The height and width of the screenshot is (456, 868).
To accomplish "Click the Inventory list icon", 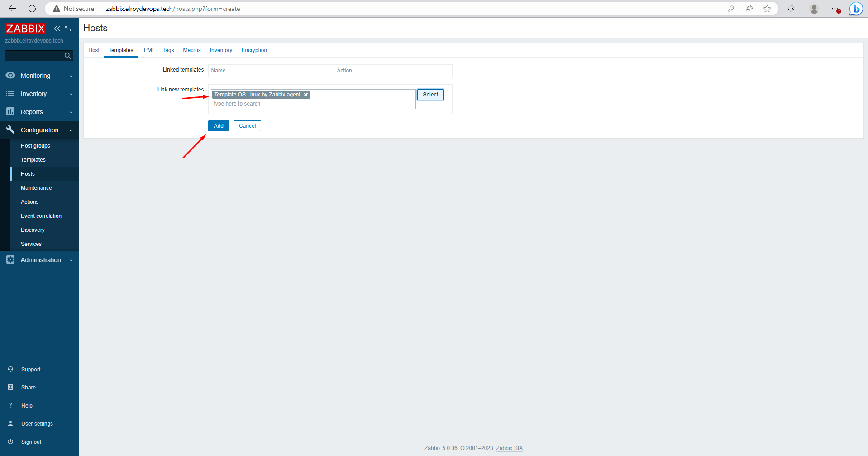I will [10, 93].
